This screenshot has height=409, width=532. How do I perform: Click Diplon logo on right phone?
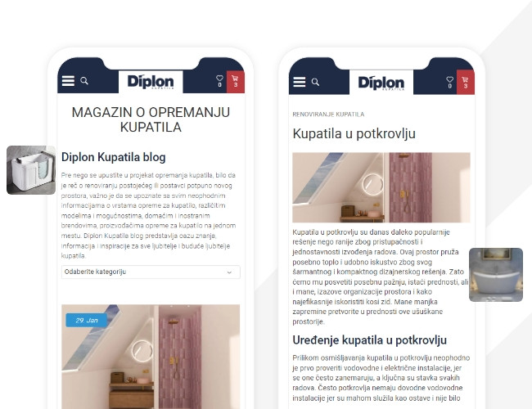[x=381, y=83]
